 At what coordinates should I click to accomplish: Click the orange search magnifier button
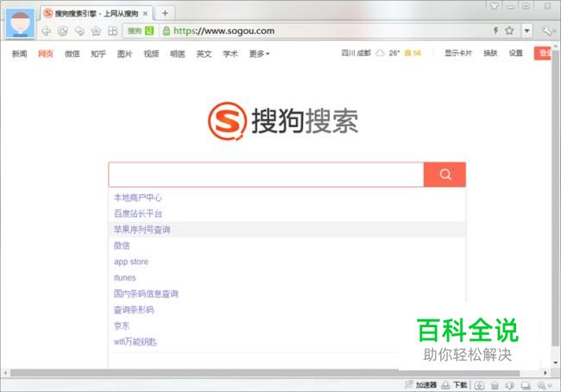point(445,174)
